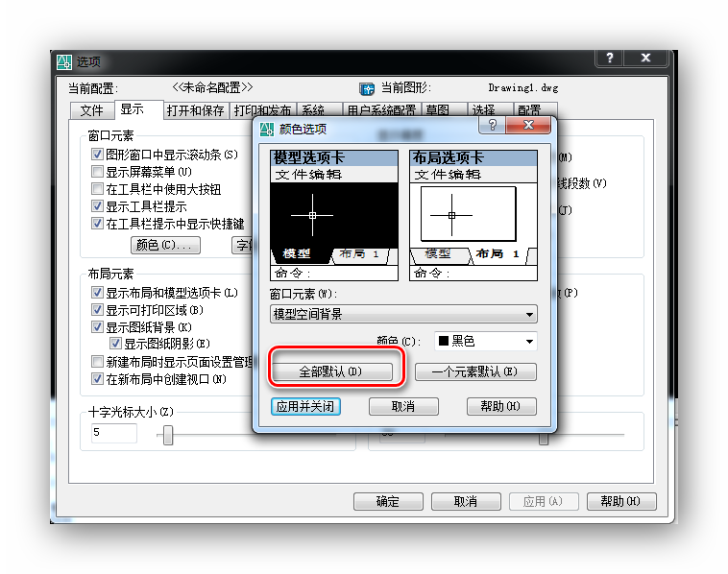The image size is (728, 574).
Task: Click 布局选项卡 title bar in preview
Action: 473,158
